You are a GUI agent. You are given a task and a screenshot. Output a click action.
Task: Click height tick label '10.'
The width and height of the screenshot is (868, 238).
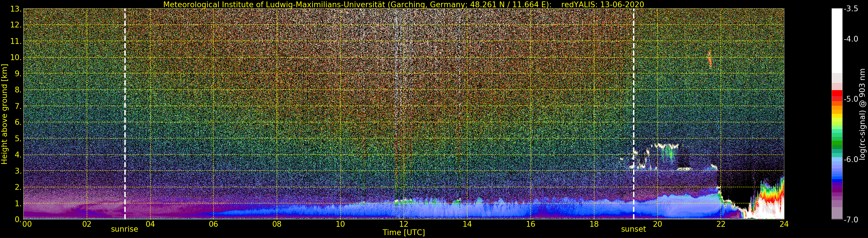tap(16, 57)
